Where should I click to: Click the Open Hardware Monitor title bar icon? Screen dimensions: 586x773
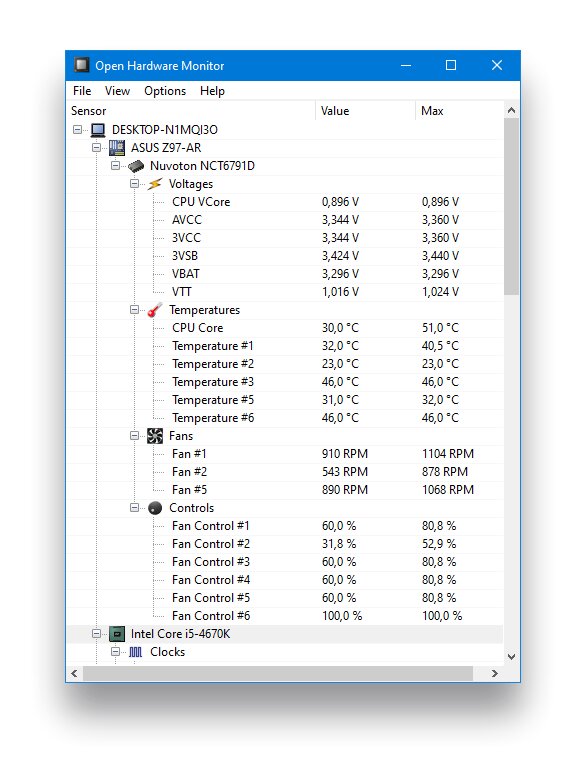point(81,65)
